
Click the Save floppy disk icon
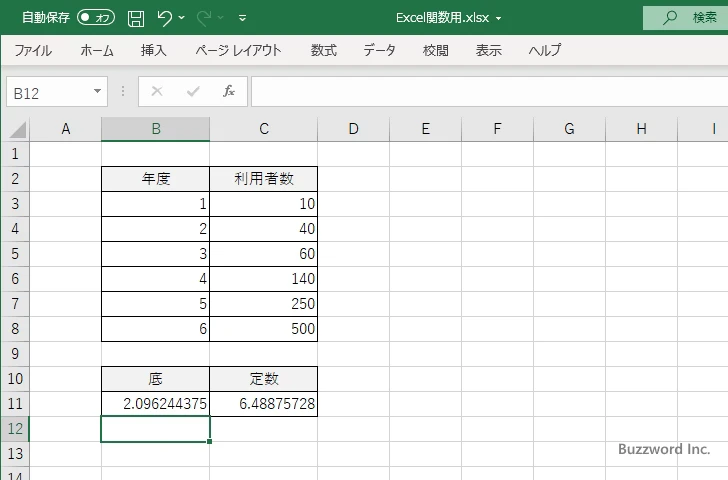tap(136, 18)
